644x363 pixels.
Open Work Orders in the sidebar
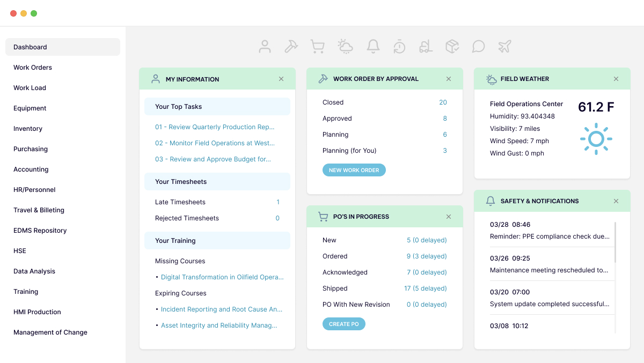pos(33,68)
